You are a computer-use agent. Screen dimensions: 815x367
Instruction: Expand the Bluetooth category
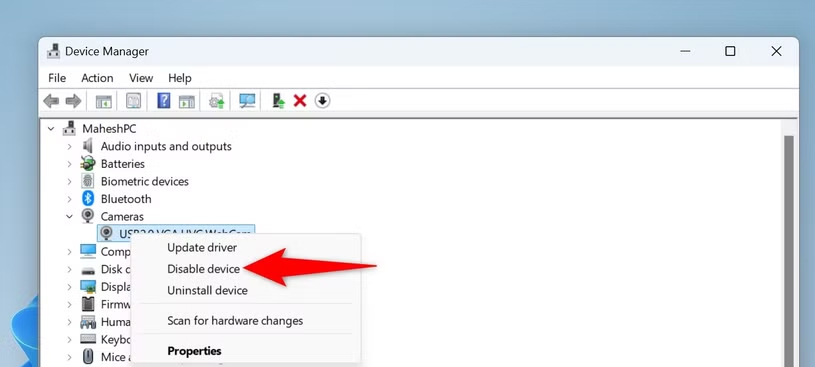69,199
